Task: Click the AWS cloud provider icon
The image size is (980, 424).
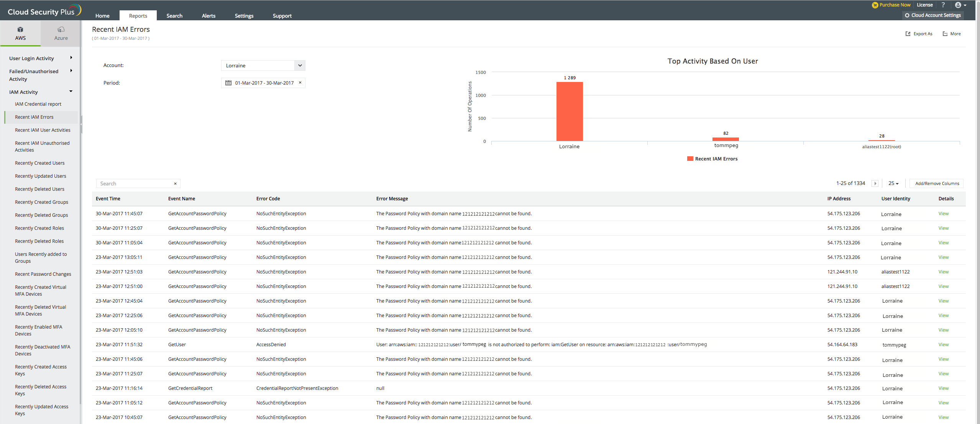Action: (x=20, y=30)
